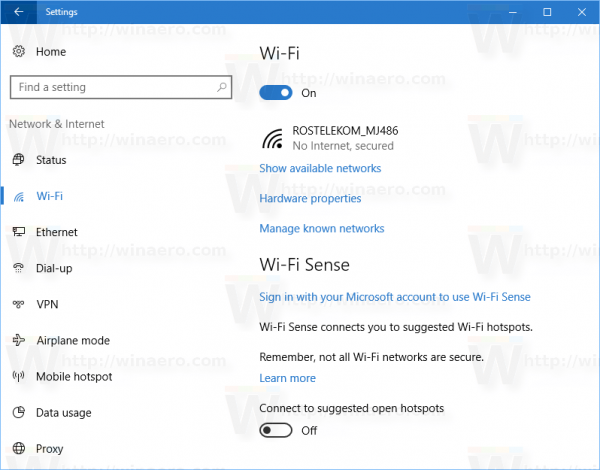Click the Data usage pie icon

(x=18, y=412)
